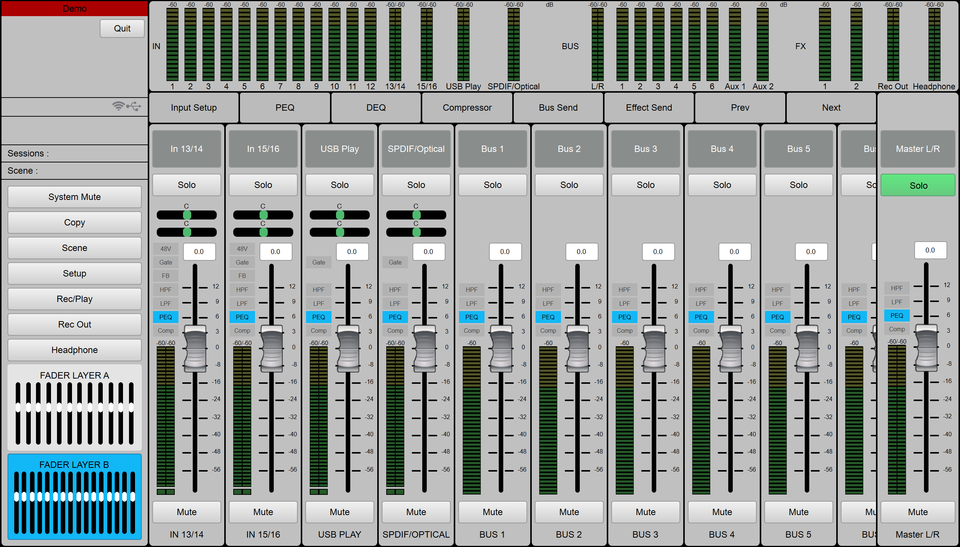Open the Scene menu in sidebar
The image size is (960, 547).
tap(75, 248)
